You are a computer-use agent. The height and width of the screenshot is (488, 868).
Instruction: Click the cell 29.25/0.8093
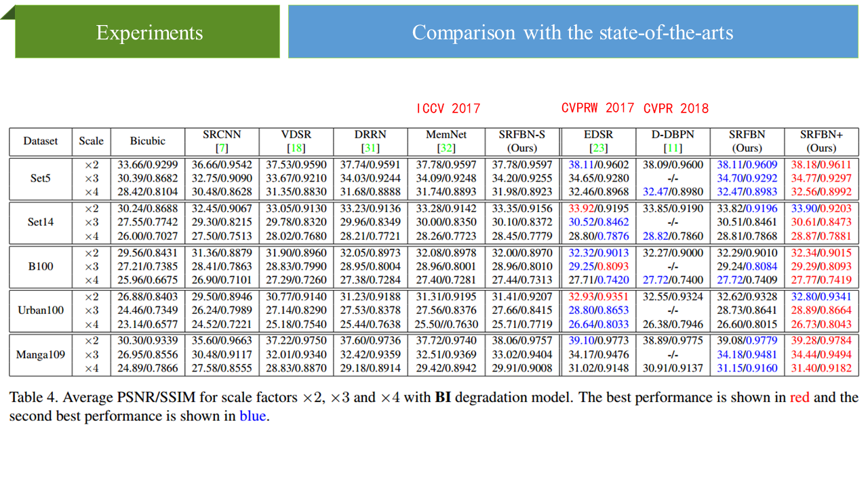(598, 266)
